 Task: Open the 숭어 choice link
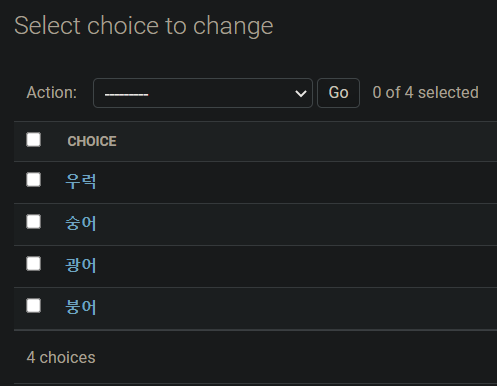point(81,223)
